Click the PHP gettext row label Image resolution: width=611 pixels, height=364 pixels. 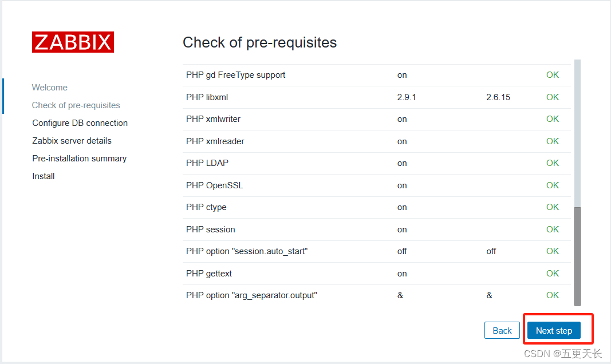(209, 274)
